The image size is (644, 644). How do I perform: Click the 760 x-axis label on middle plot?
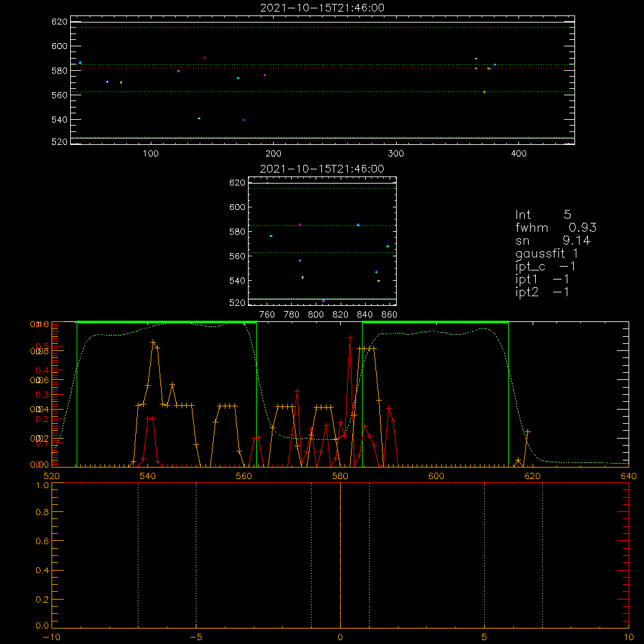(267, 315)
